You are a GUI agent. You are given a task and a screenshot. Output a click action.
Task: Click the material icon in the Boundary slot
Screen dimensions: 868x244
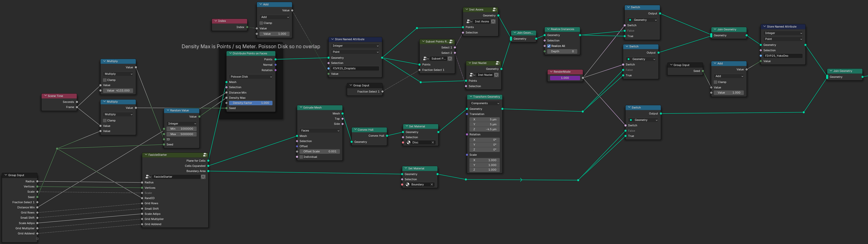(407, 184)
